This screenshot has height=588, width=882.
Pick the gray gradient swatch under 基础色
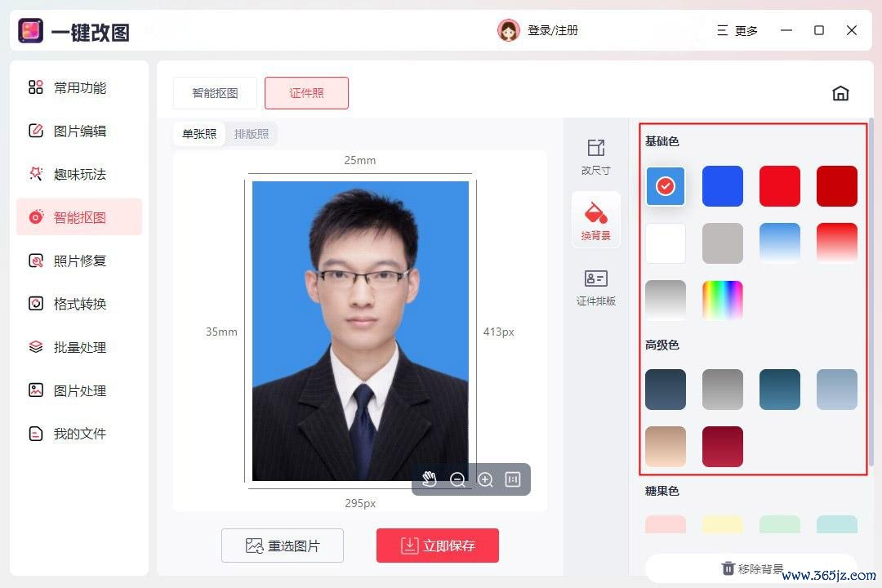pos(666,301)
